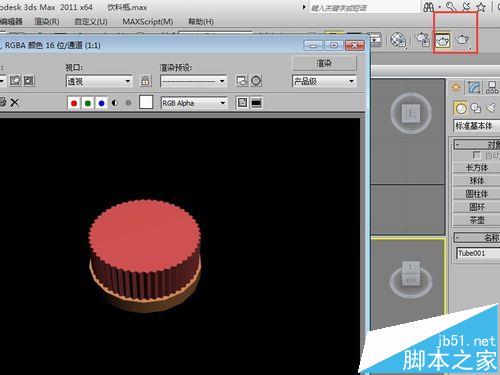The image size is (500, 375).
Task: Click the white color swatch in frame window
Action: click(146, 102)
